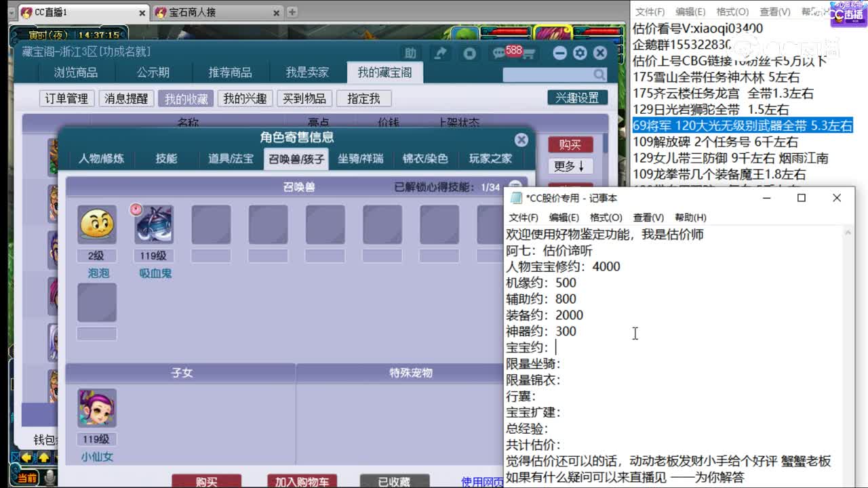Image resolution: width=868 pixels, height=488 pixels.
Task: Click the yellow up arrow icon at bottom left
Action: [43, 457]
